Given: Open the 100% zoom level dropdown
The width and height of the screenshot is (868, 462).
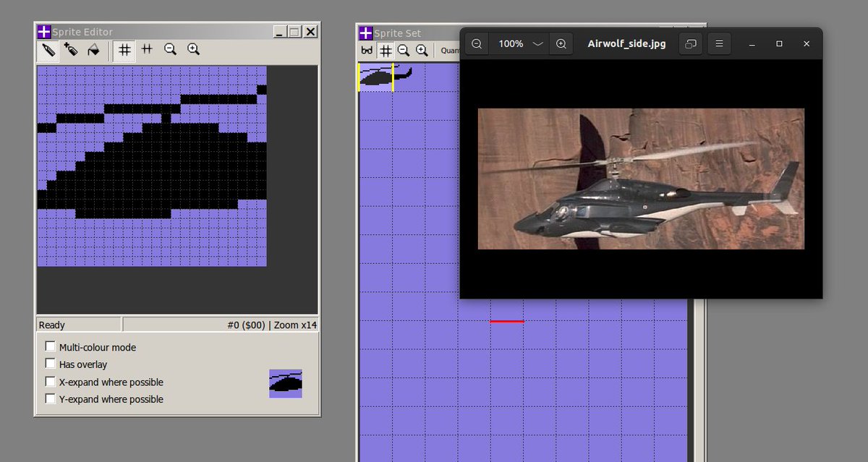Looking at the screenshot, I should point(519,44).
